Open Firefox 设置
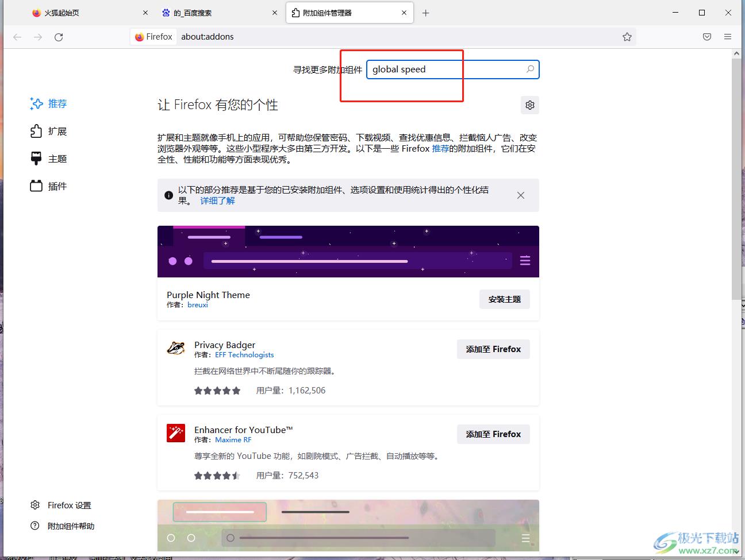This screenshot has width=745, height=560. coord(61,505)
